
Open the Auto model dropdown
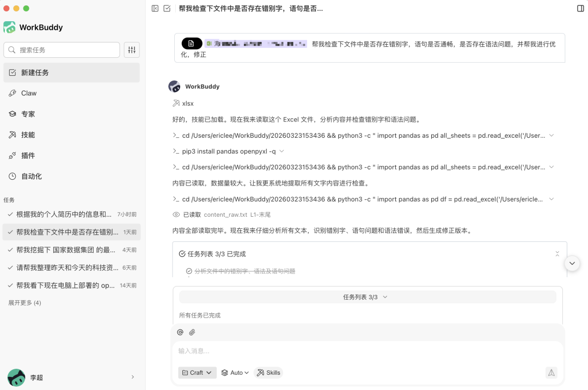pos(235,373)
